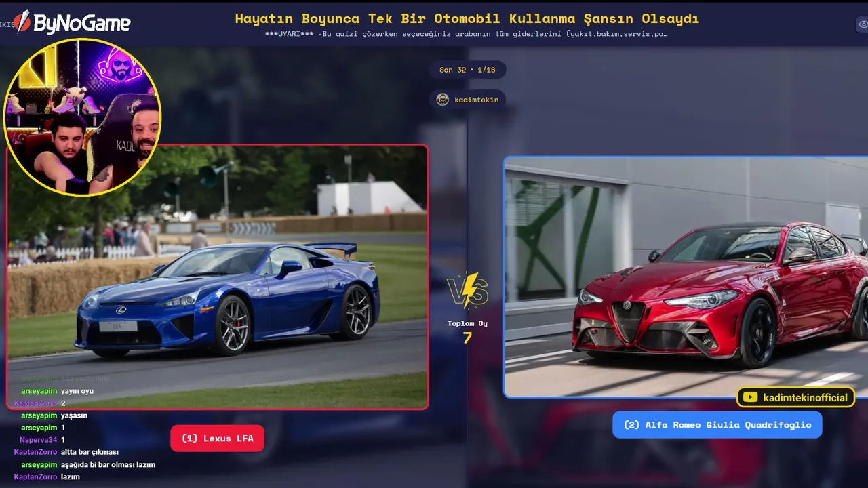Click the 'Son 32 • 1/16' round indicator
Image resolution: width=868 pixels, height=488 pixels.
click(x=467, y=70)
